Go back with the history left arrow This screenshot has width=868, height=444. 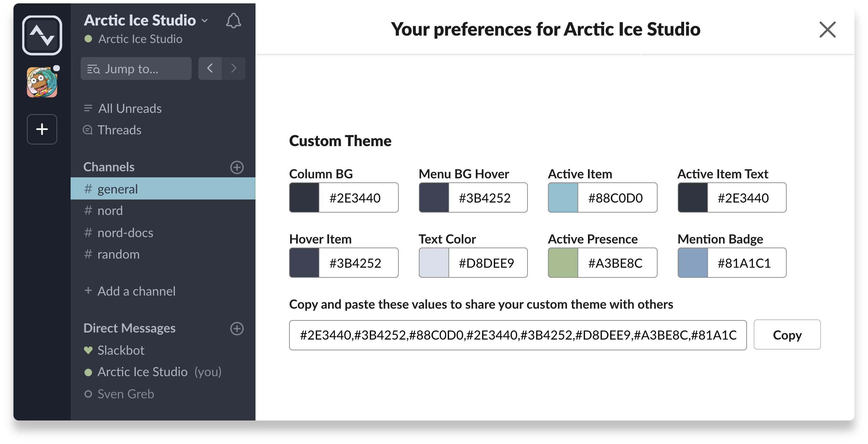pos(210,69)
